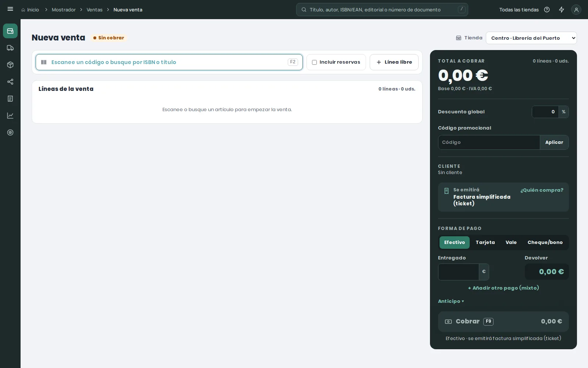Toggle the percent discount unit button
This screenshot has width=588, height=368.
tap(563, 112)
